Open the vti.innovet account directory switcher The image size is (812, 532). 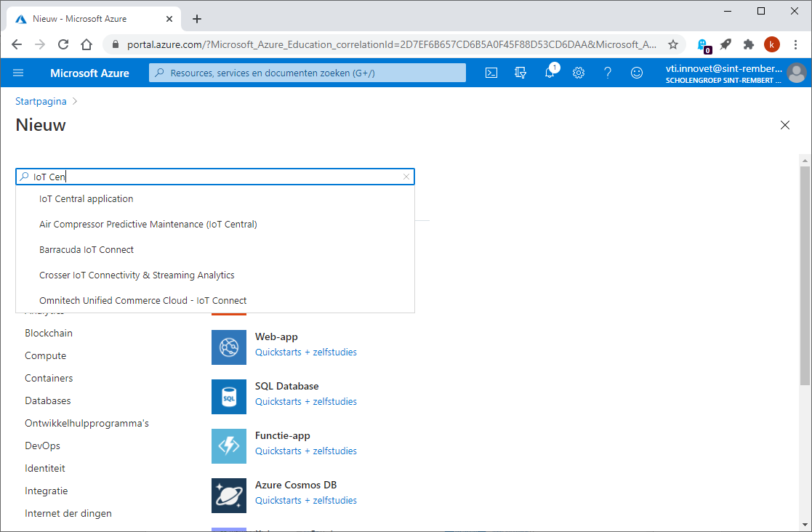click(723, 73)
